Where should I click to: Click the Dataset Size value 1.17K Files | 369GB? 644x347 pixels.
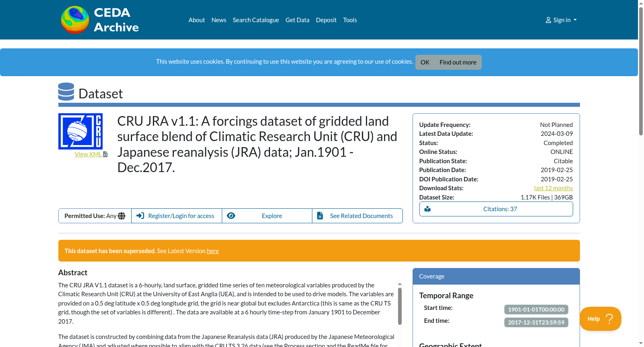pyautogui.click(x=547, y=197)
